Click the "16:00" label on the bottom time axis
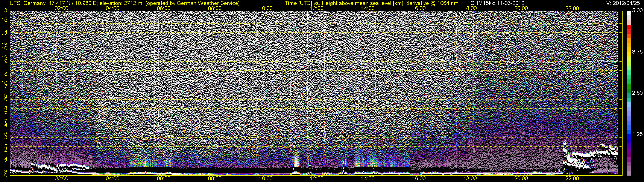 click(x=419, y=179)
